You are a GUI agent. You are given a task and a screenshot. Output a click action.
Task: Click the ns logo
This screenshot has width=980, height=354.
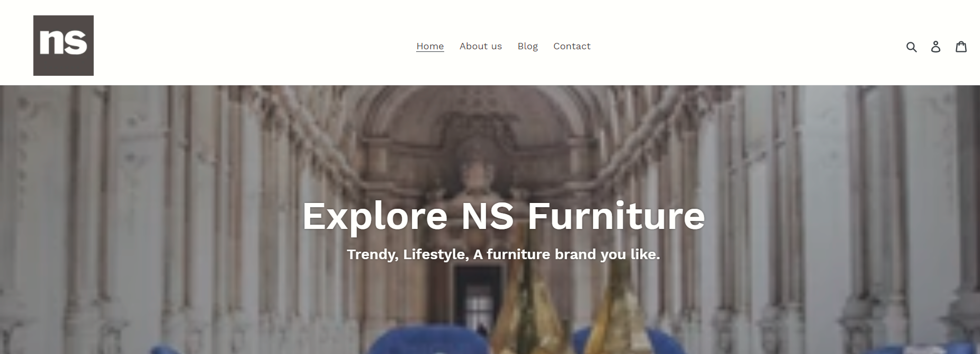click(x=64, y=46)
